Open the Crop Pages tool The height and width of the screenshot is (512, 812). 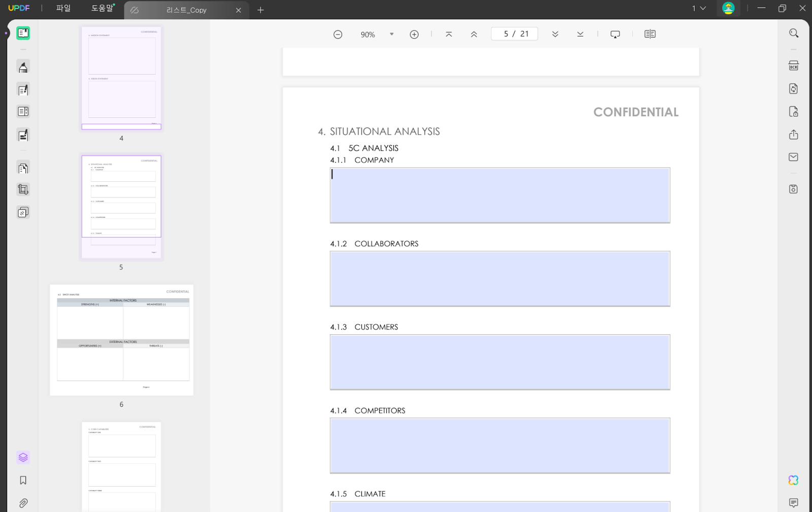(23, 190)
